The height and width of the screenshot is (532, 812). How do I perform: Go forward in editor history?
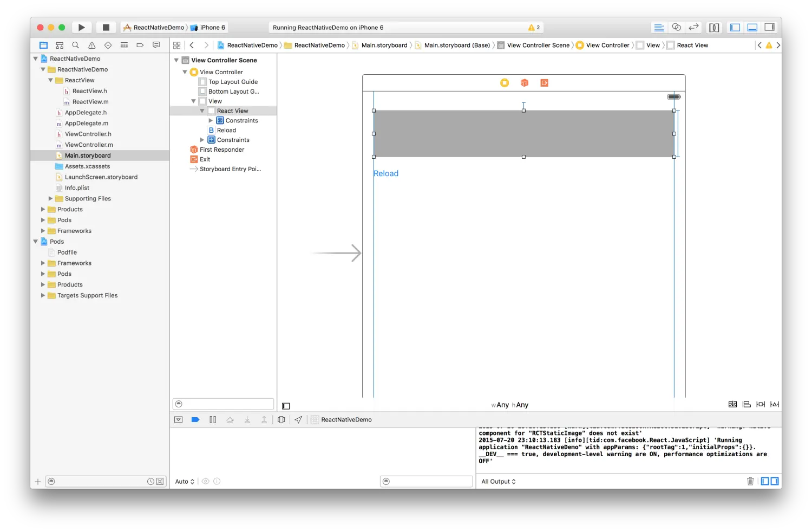(x=206, y=46)
